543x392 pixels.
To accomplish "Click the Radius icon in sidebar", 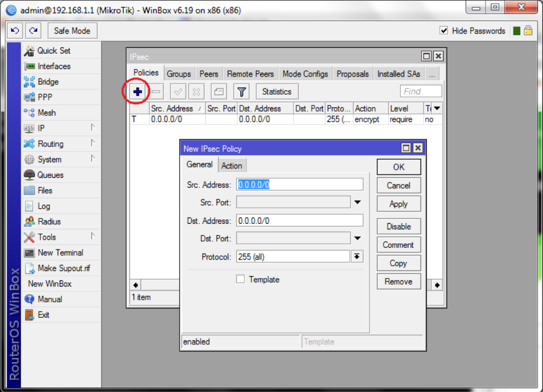I will pos(30,221).
